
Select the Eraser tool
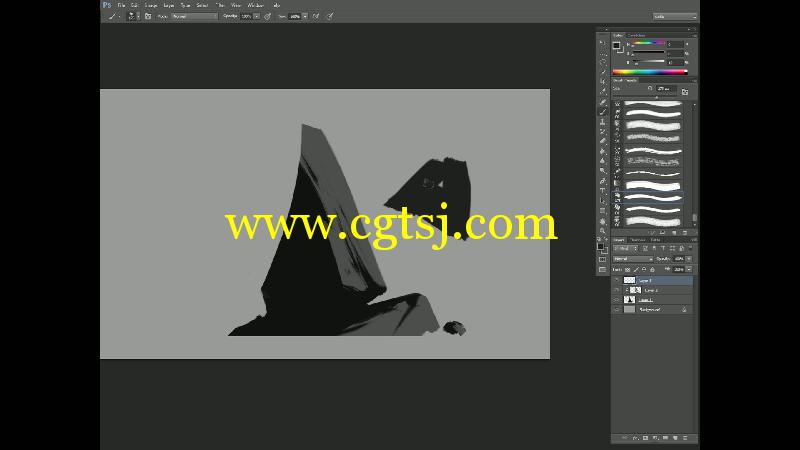pos(603,141)
